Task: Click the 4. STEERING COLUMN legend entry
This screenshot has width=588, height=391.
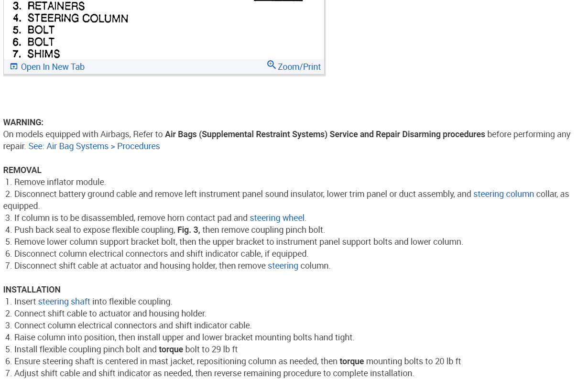Action: click(71, 19)
